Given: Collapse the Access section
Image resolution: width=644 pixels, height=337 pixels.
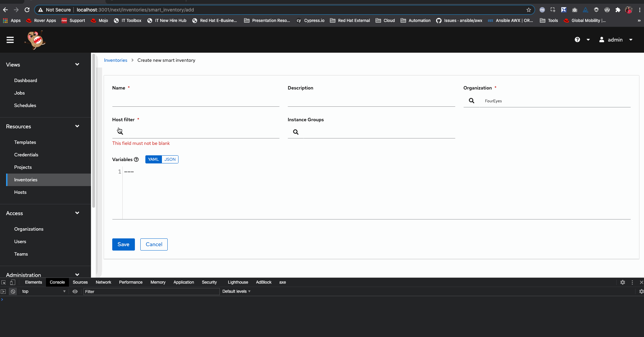Looking at the screenshot, I should click(77, 213).
